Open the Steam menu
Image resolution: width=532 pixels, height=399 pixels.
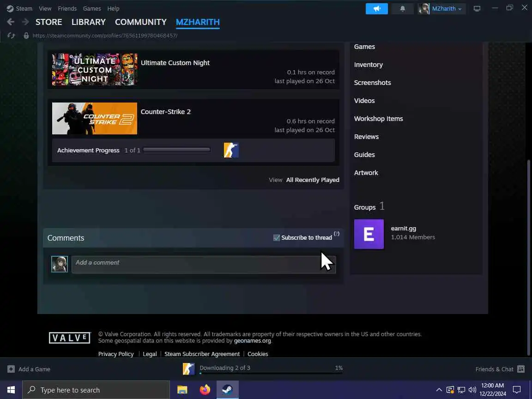tap(24, 8)
